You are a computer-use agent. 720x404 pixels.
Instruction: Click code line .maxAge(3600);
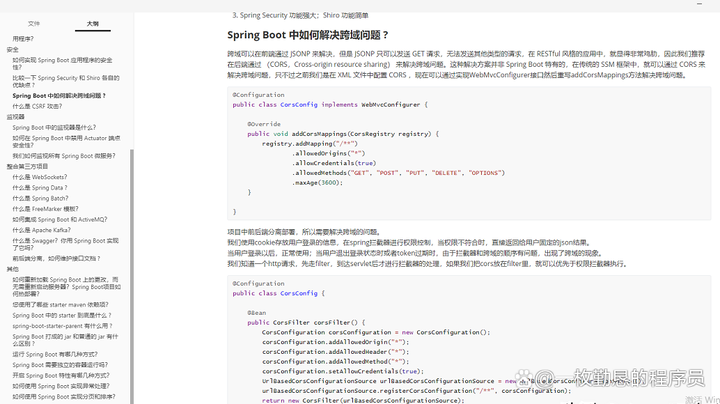(317, 182)
